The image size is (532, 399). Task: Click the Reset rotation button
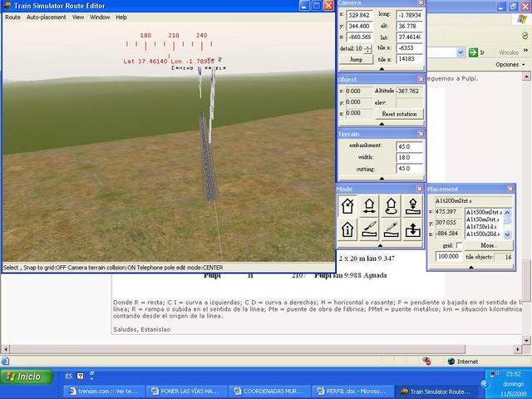[x=397, y=113]
